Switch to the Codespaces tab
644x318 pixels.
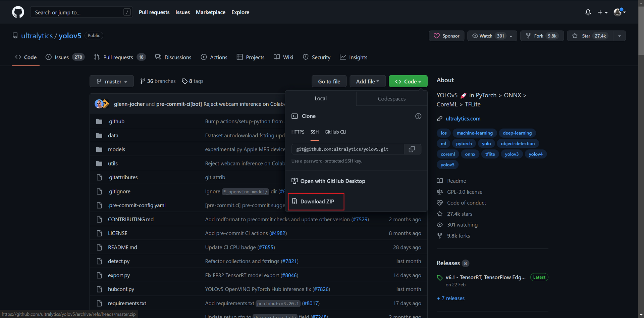(x=392, y=99)
